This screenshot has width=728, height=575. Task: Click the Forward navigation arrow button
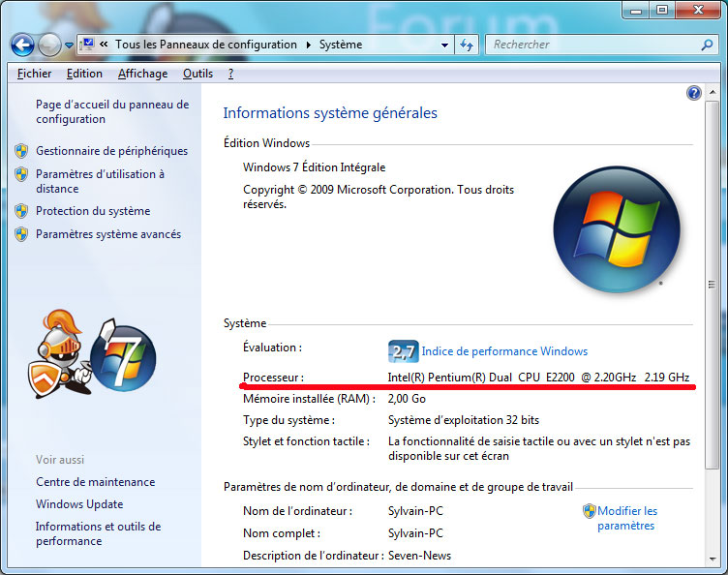(x=49, y=45)
